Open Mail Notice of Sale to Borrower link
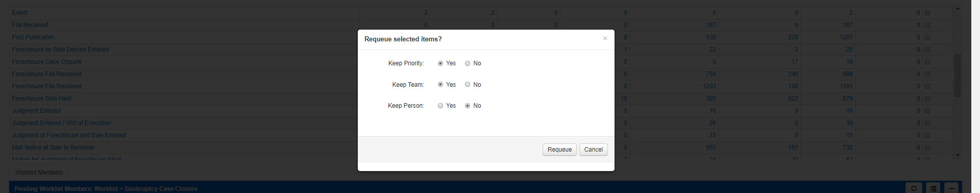Screen dimensions: 980x193 [53, 148]
